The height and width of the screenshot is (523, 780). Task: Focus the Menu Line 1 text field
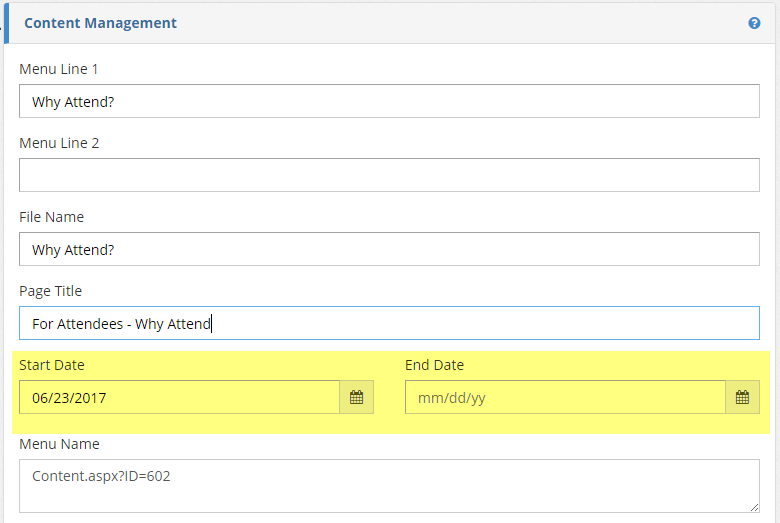[x=389, y=102]
